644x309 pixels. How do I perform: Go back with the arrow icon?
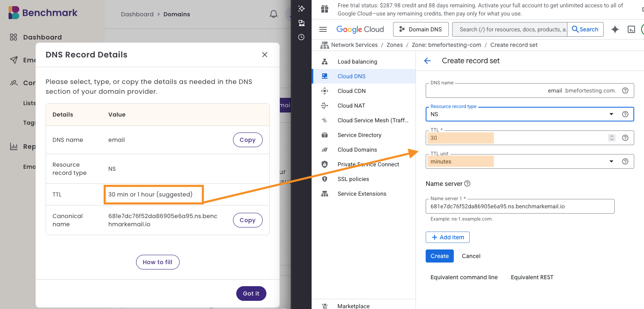[427, 61]
